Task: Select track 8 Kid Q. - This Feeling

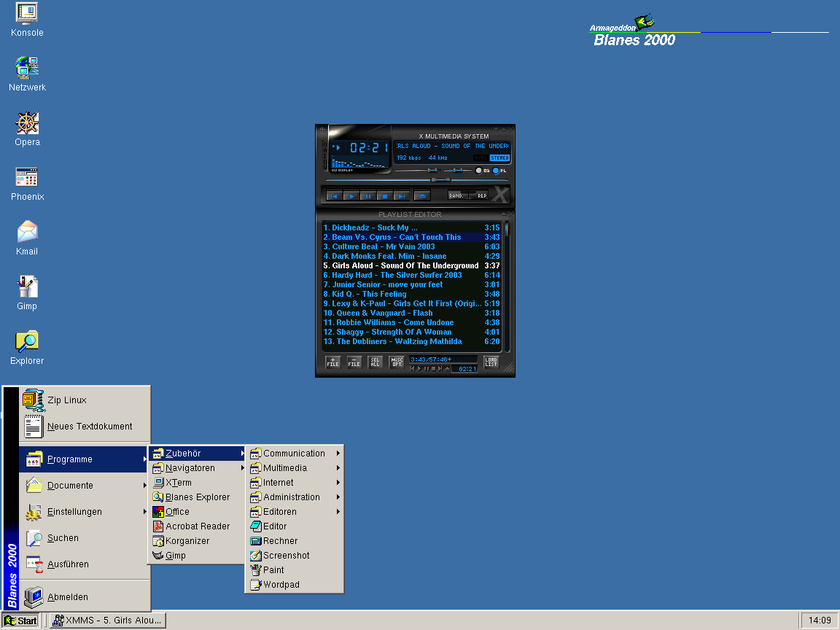Action: pos(411,294)
